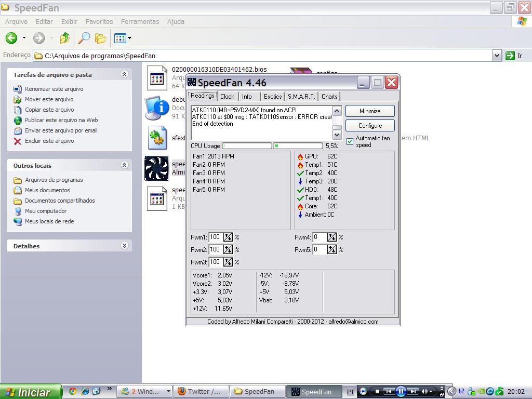Click the PT language indicator
Viewport: 532px width, 399px height.
point(351,392)
